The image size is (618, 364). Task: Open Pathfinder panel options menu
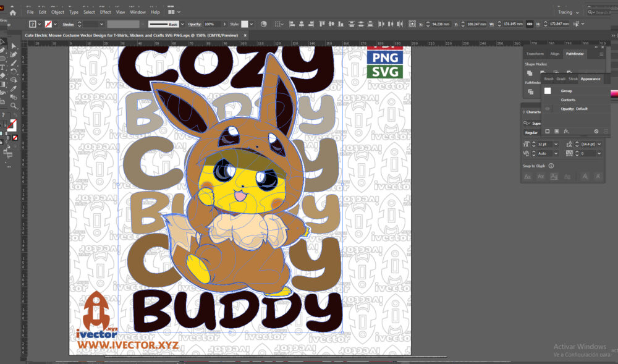coord(601,54)
